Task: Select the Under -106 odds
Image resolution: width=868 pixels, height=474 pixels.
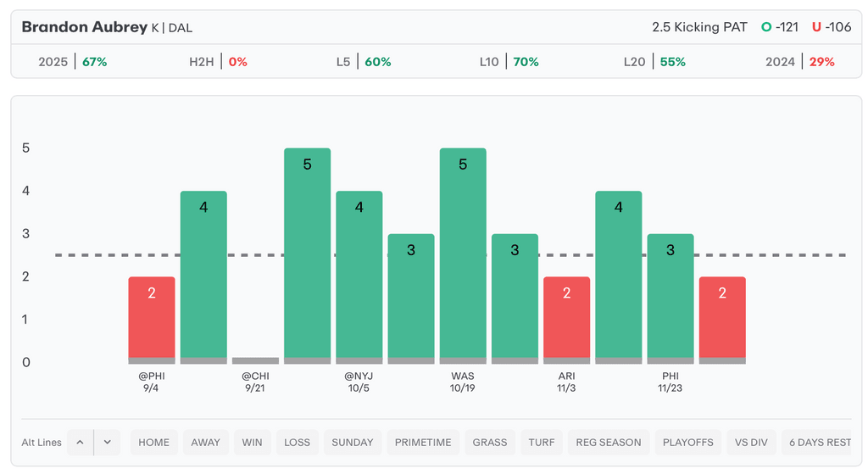Action: (x=832, y=27)
